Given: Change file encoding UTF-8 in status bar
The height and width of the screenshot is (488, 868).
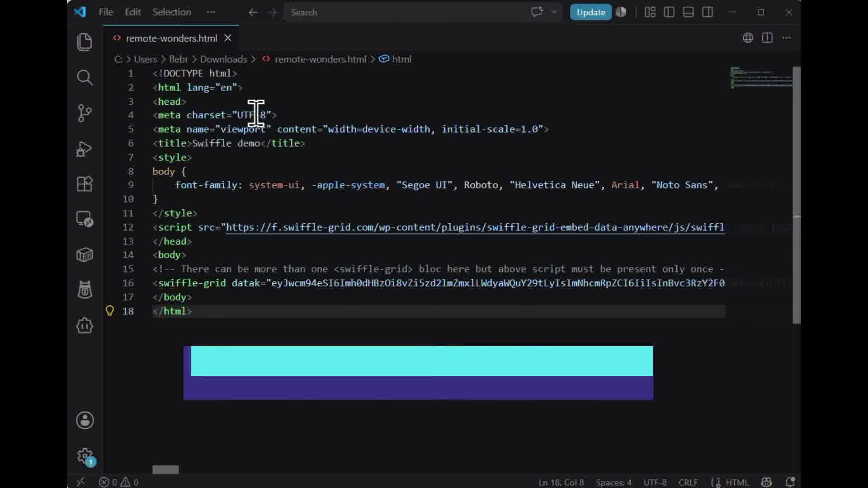Looking at the screenshot, I should pos(655,483).
